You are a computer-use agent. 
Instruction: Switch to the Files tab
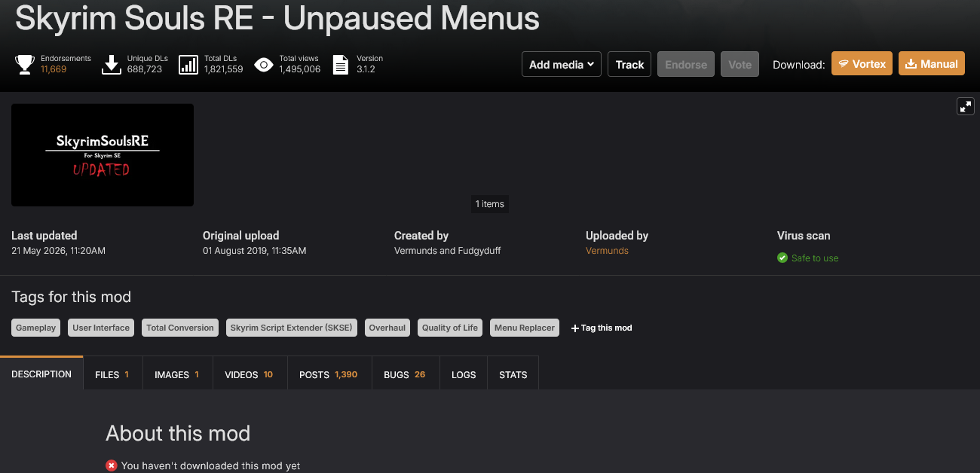pyautogui.click(x=112, y=374)
